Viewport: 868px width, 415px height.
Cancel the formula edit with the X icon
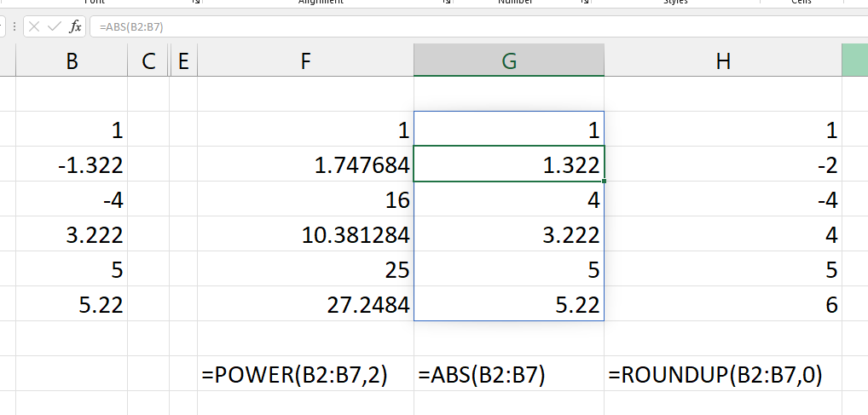pyautogui.click(x=34, y=26)
